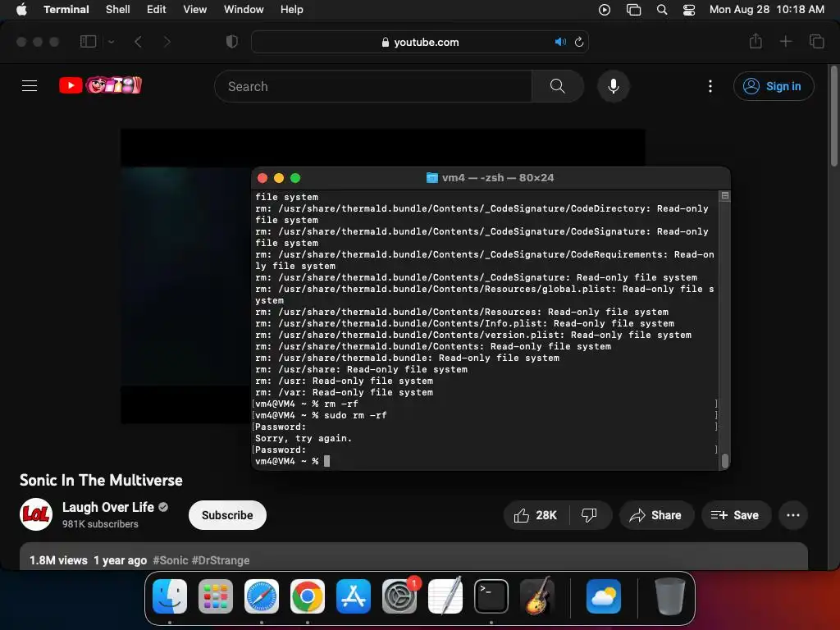Open Google Chrome from the Dock

308,596
